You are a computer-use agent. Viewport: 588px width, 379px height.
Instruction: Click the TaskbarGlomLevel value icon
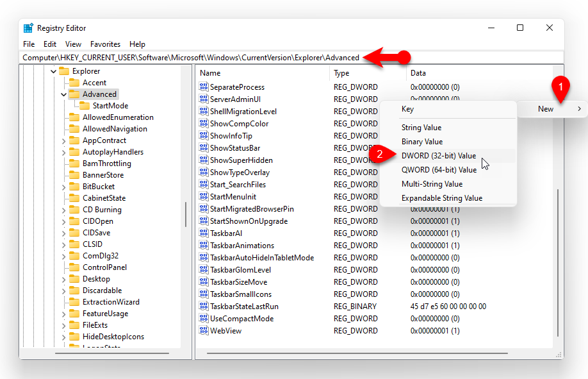[204, 270]
